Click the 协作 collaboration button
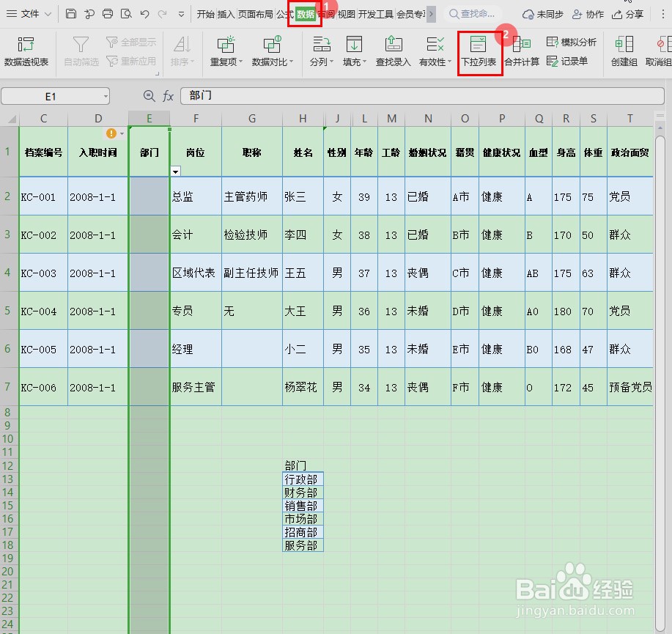672x634 pixels. pos(588,14)
